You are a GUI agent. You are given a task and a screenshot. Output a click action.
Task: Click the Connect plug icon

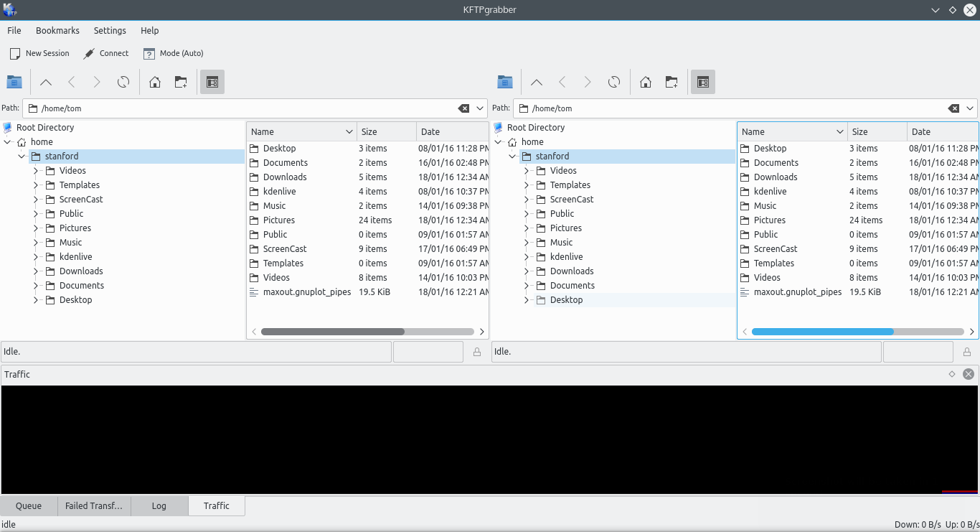pos(89,54)
